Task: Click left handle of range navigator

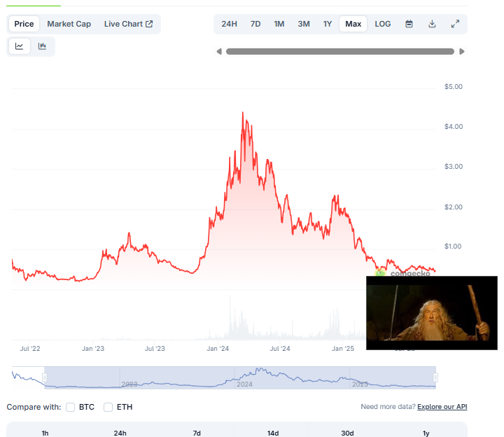Action: pyautogui.click(x=44, y=377)
